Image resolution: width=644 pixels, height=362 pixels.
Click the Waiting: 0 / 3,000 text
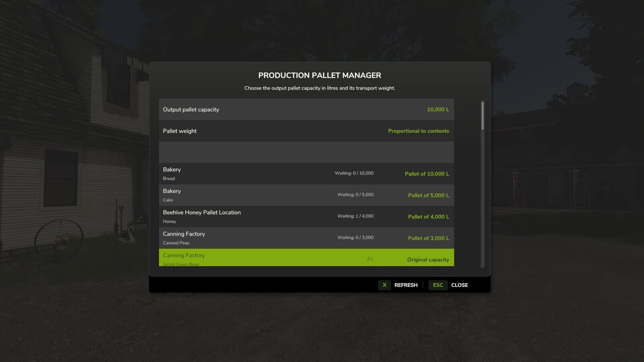tap(355, 237)
